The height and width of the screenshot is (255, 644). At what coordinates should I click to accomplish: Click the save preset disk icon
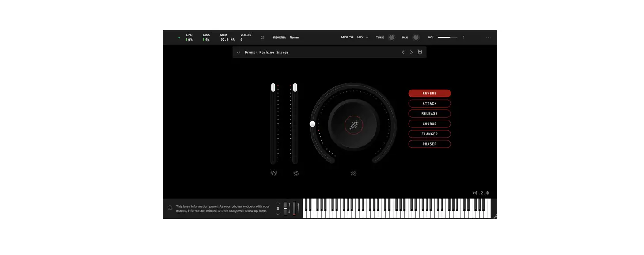point(420,52)
